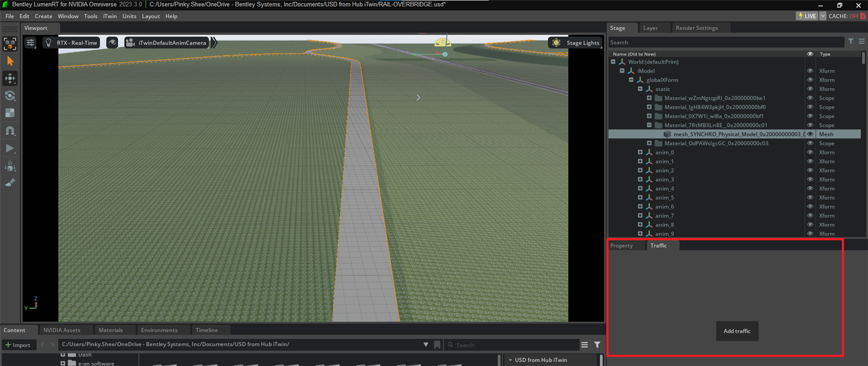Collapse the World (defaultPrim) node
Image resolution: width=868 pixels, height=366 pixels.
(x=613, y=62)
